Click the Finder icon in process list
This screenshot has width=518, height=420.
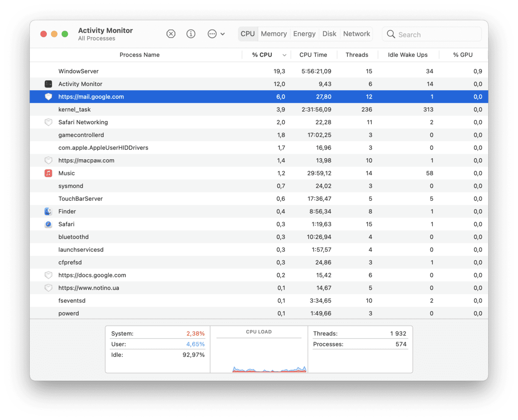click(48, 211)
